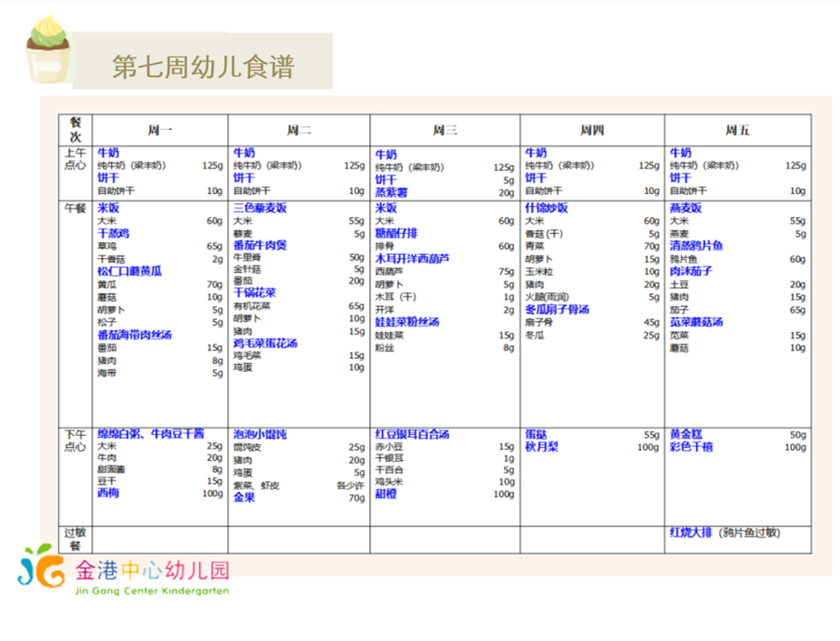
Task: Click the ingredient '干香菇'
Action: pyautogui.click(x=111, y=260)
